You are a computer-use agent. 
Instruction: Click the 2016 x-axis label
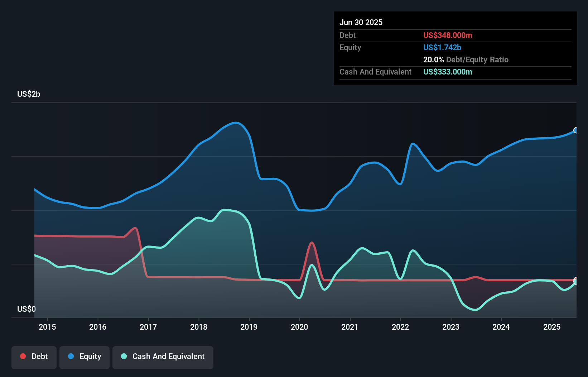click(98, 327)
